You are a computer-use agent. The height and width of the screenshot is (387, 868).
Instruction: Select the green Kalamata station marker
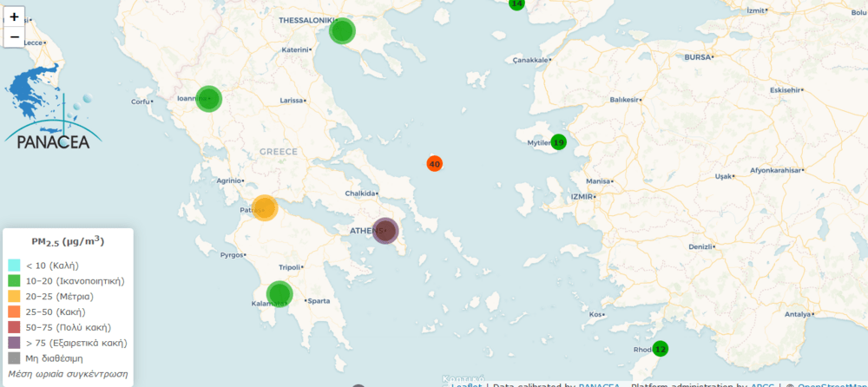pyautogui.click(x=279, y=294)
